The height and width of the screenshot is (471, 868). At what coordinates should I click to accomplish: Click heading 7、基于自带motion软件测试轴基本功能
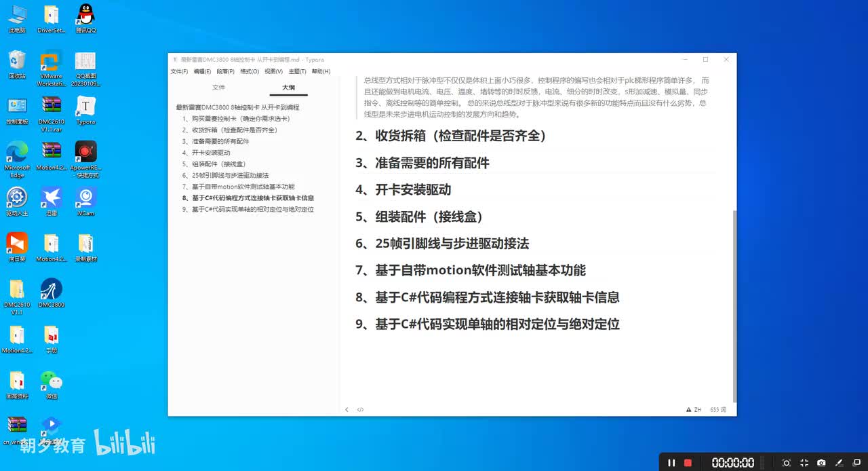pos(471,270)
